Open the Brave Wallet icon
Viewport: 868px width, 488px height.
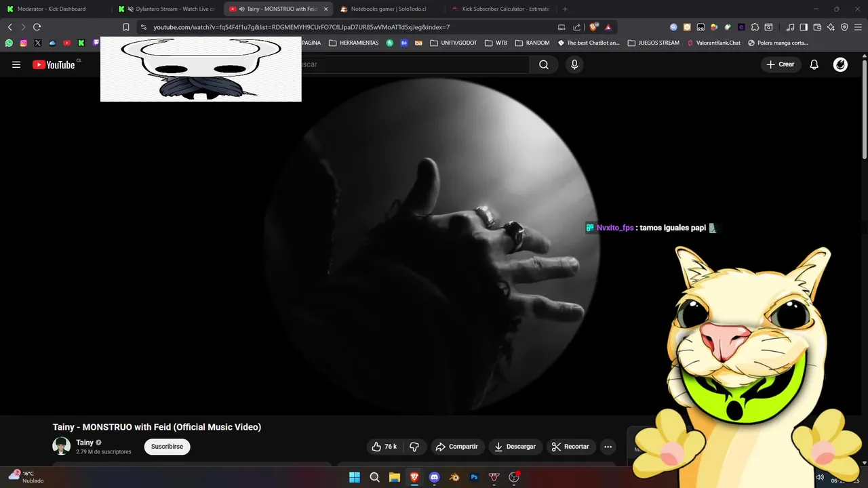coord(817,27)
